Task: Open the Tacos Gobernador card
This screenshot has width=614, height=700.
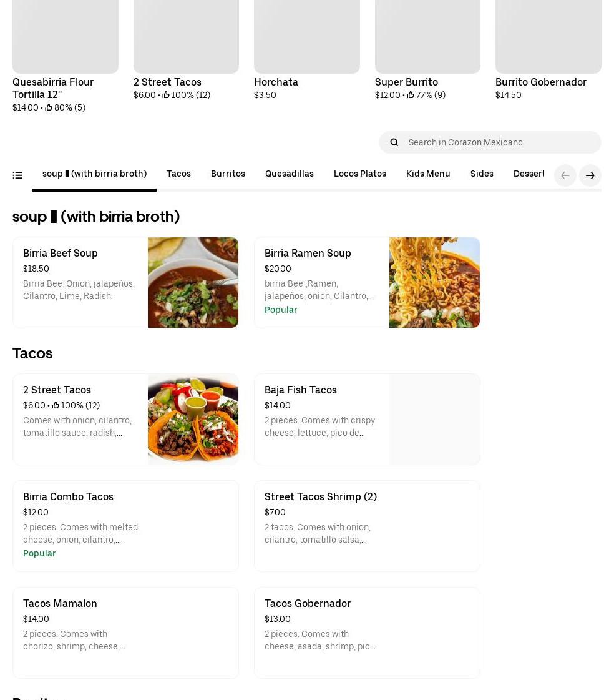Action: [367, 633]
